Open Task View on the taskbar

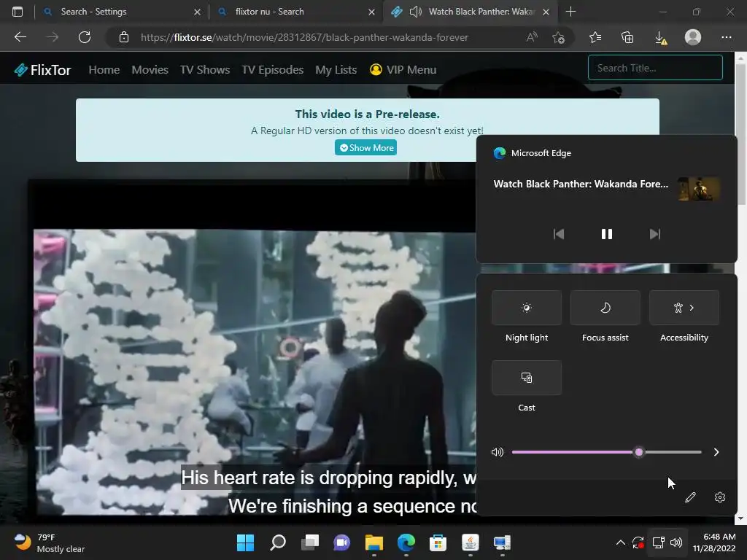[310, 542]
